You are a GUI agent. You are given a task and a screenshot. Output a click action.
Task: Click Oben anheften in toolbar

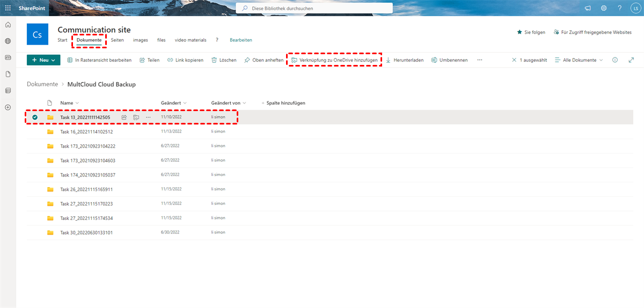tap(264, 60)
